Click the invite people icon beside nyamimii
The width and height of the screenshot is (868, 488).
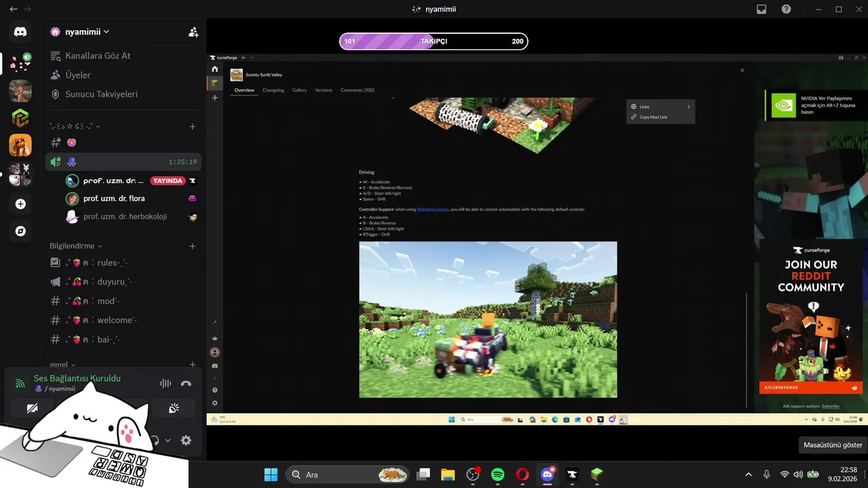pyautogui.click(x=193, y=32)
